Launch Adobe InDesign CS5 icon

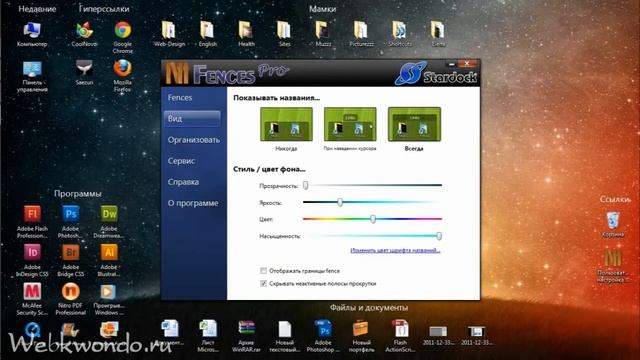click(x=32, y=260)
